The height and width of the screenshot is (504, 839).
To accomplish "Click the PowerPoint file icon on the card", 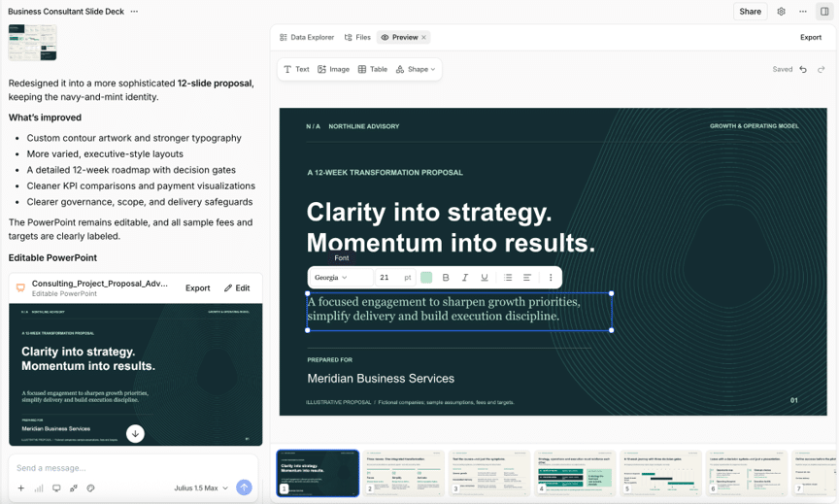I will [20, 287].
